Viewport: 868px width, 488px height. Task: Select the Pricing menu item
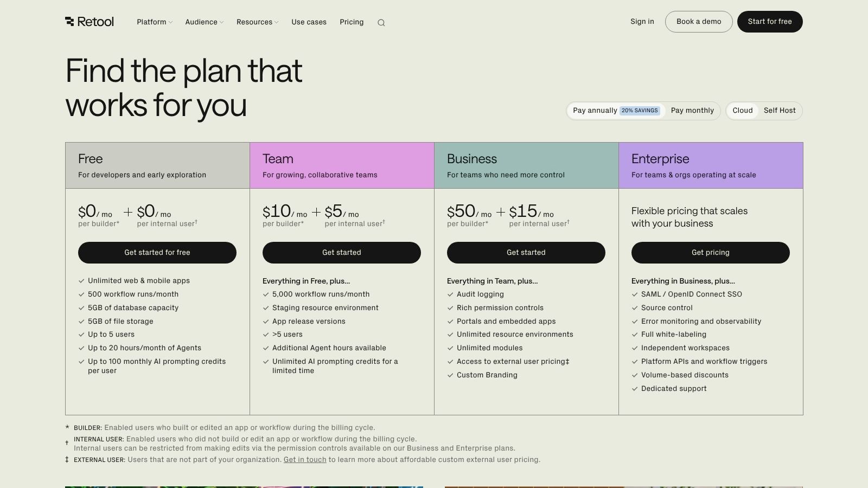point(352,22)
